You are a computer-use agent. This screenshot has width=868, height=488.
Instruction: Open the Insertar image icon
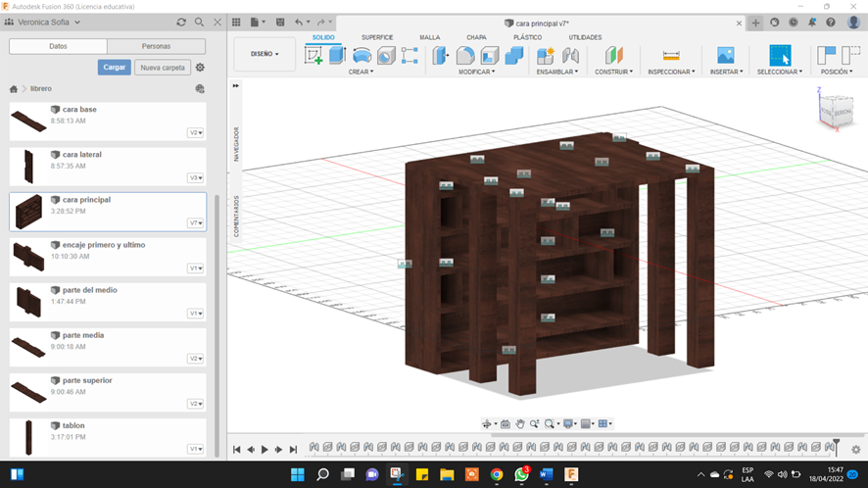point(725,56)
